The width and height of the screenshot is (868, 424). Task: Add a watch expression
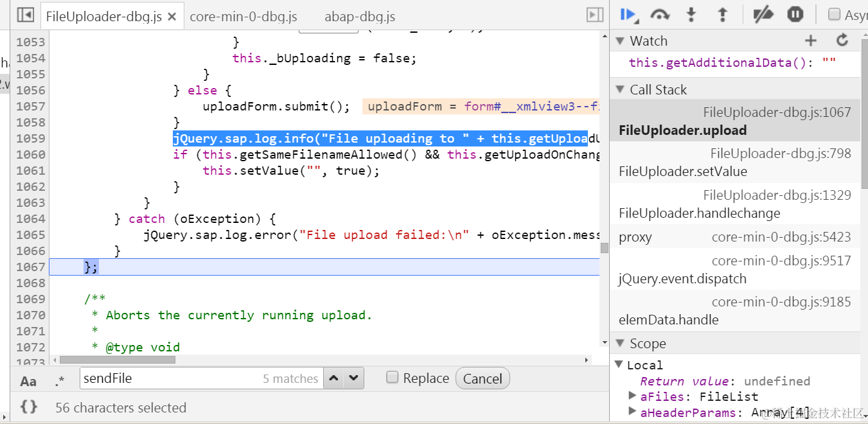811,41
